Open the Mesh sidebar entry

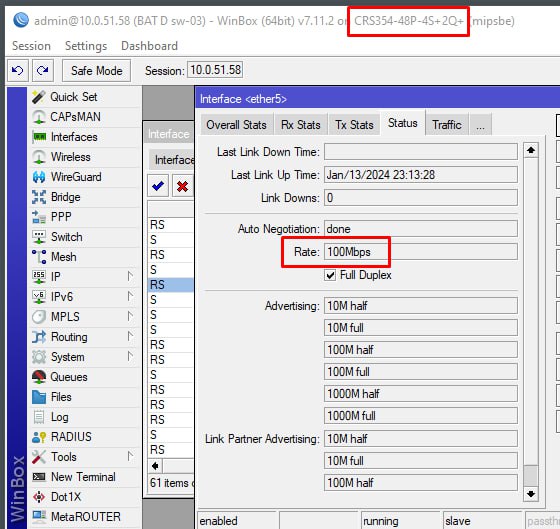[x=63, y=257]
